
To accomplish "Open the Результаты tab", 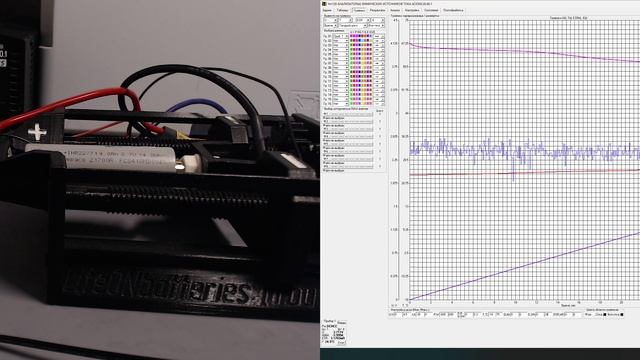I will click(378, 10).
